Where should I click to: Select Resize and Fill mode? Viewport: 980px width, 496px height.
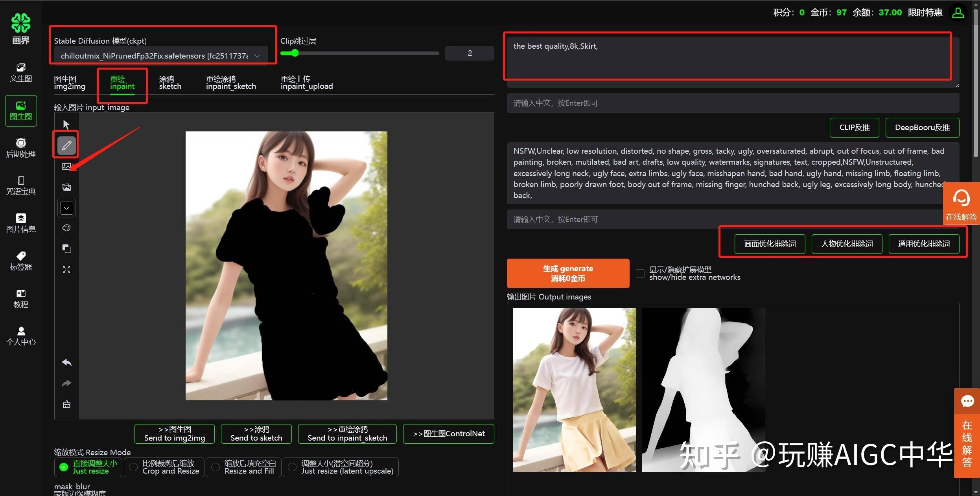coord(215,467)
